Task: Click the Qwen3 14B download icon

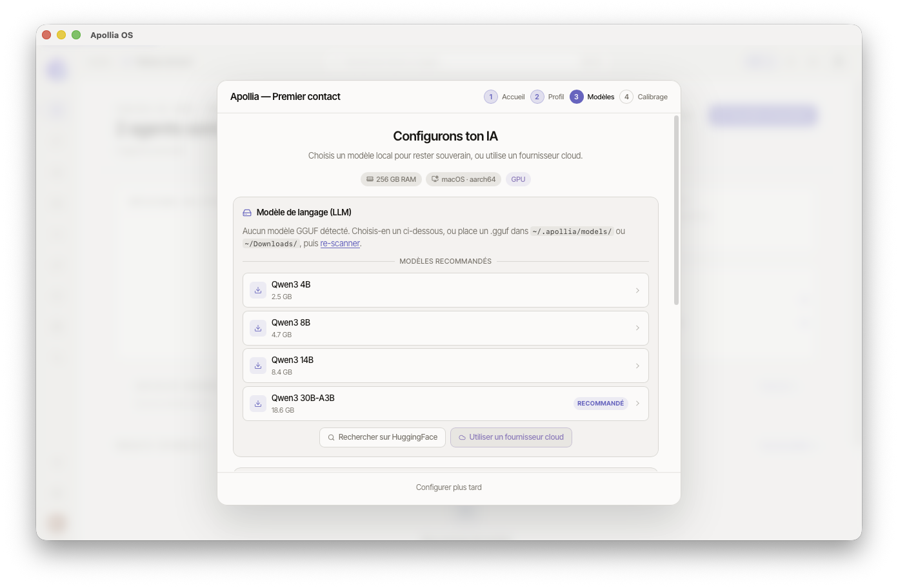Action: click(x=258, y=366)
